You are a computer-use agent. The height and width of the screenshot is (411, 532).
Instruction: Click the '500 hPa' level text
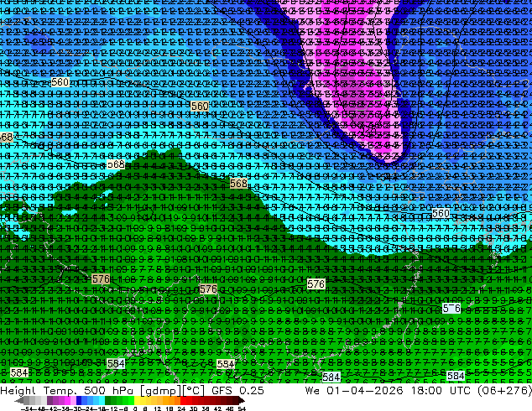pos(110,391)
